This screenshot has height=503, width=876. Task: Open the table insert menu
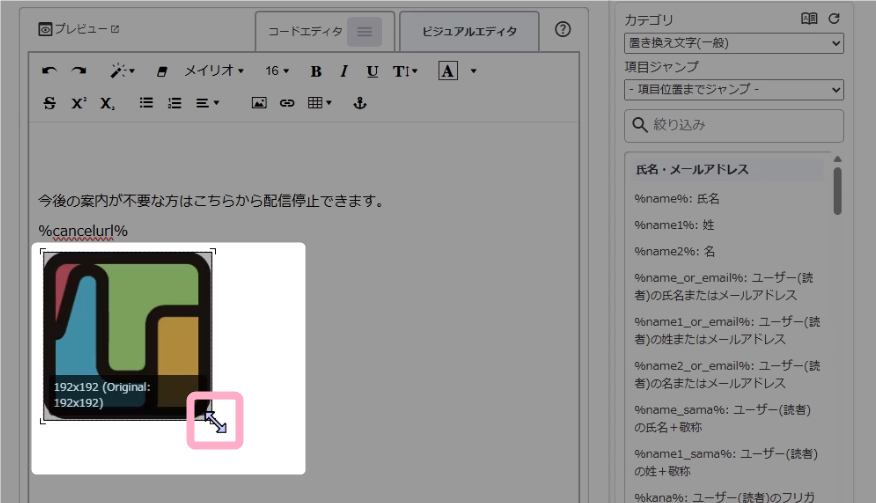320,103
